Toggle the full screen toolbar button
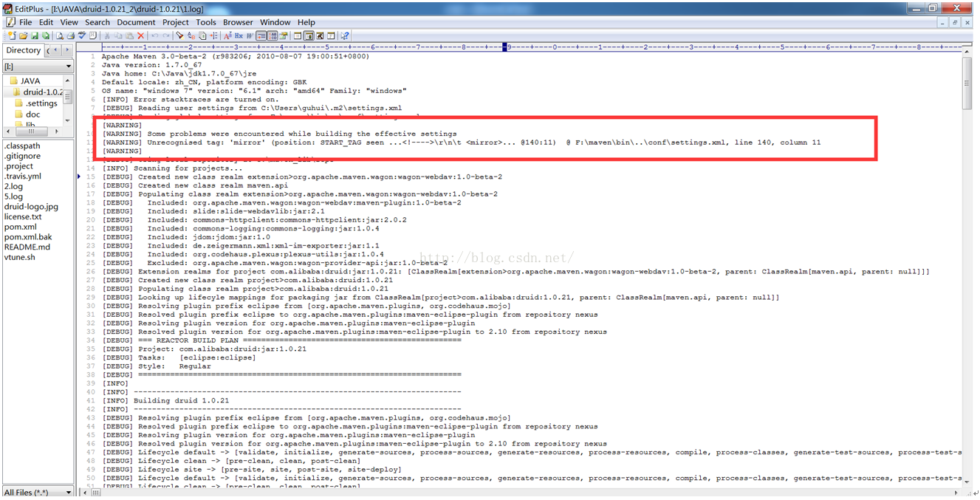This screenshot has width=980, height=500. (x=330, y=35)
